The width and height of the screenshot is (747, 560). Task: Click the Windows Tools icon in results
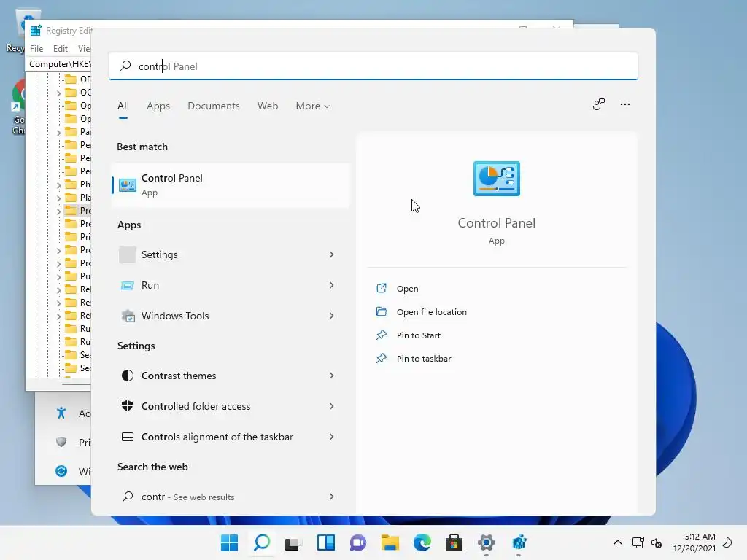tap(128, 316)
